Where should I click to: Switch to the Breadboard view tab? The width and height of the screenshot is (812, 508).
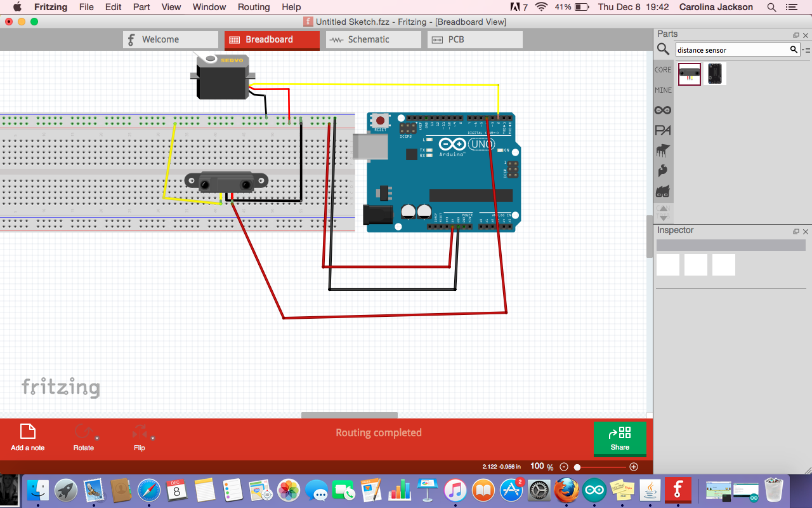coord(272,39)
